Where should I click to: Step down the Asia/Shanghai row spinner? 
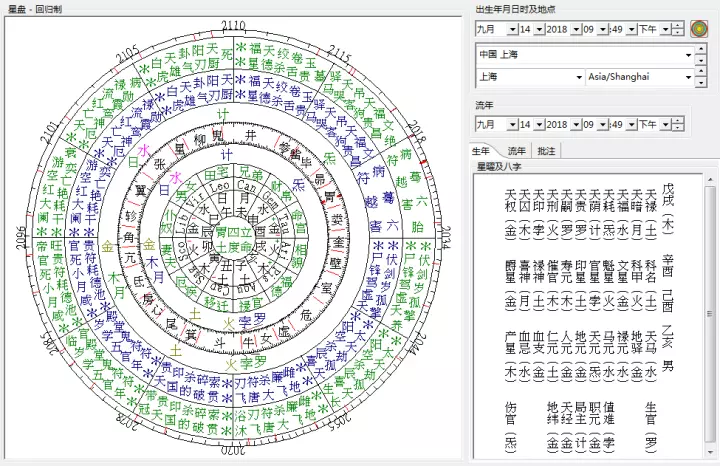700,83
